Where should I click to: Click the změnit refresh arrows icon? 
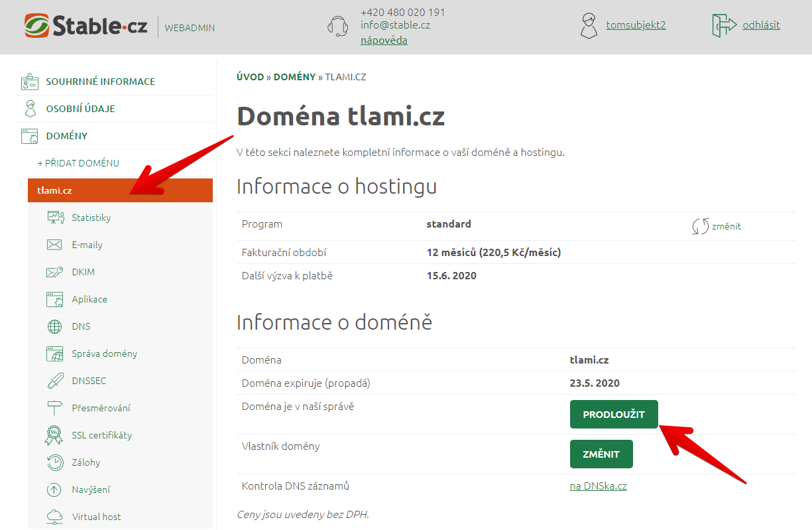(700, 226)
